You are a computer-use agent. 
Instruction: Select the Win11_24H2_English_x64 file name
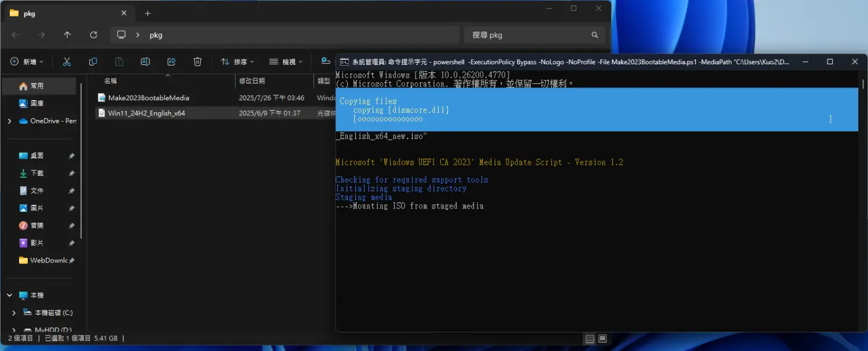coord(146,113)
